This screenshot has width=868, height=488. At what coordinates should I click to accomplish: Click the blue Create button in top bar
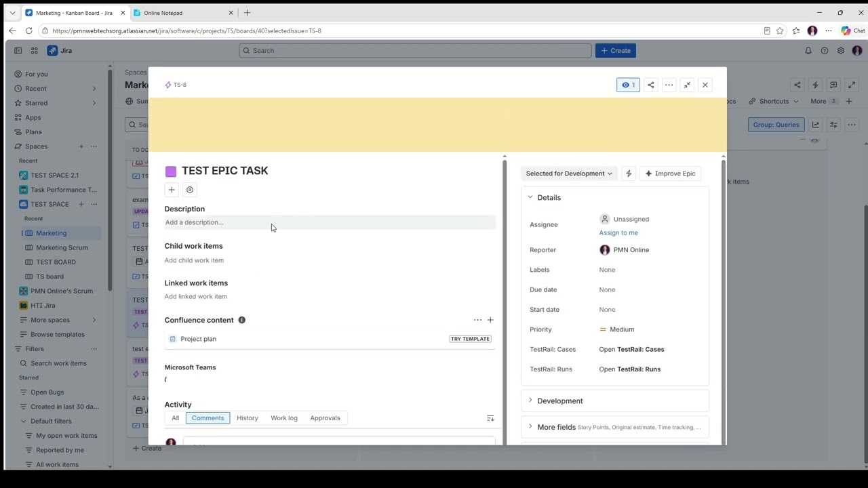coord(616,51)
